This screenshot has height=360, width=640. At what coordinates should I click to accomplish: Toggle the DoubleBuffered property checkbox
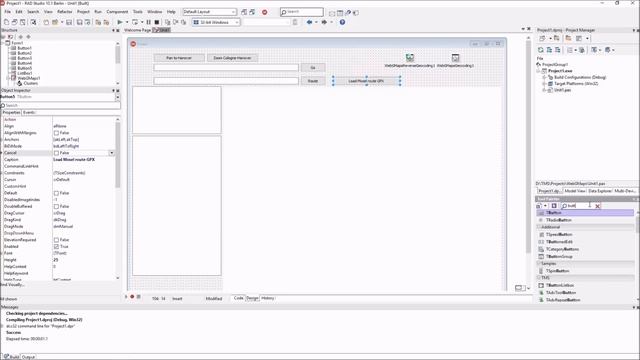[x=56, y=207]
